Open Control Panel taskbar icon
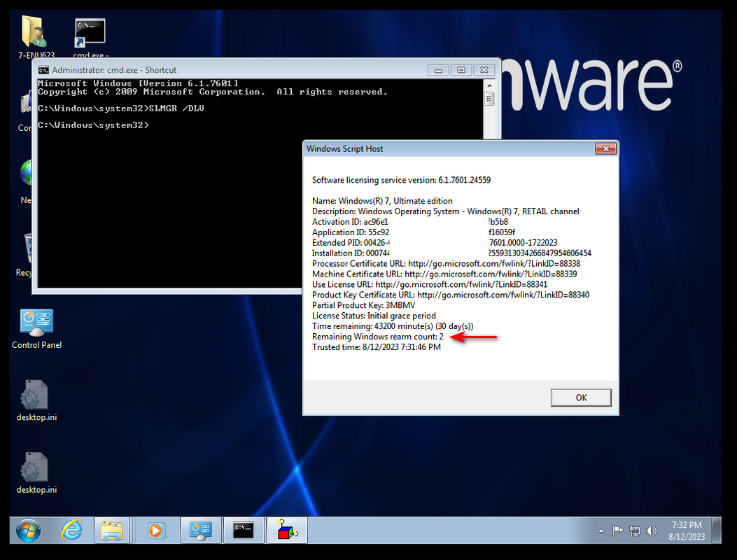The height and width of the screenshot is (560, 737). click(x=200, y=531)
